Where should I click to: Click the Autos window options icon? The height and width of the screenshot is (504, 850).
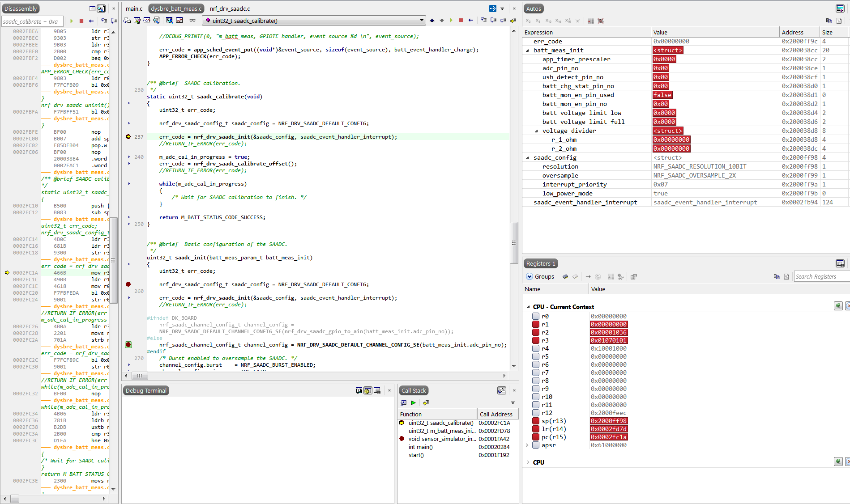[840, 8]
